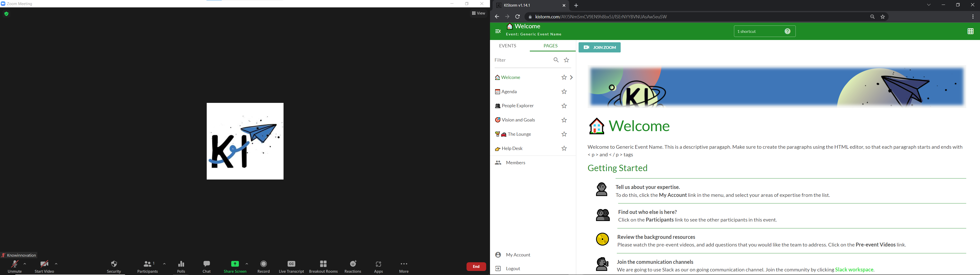Select the PAGES tab
The width and height of the screenshot is (980, 275).
[x=550, y=46]
